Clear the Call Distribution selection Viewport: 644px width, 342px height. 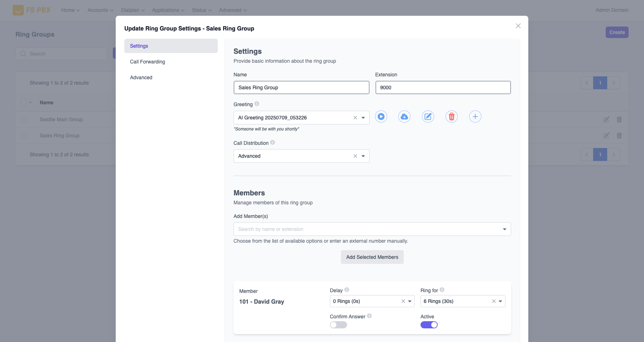[355, 156]
